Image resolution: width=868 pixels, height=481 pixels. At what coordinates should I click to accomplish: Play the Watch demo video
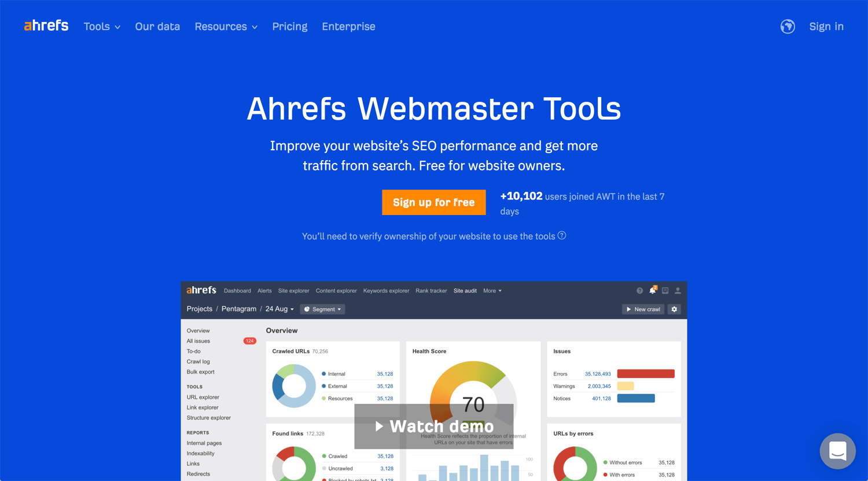point(434,427)
